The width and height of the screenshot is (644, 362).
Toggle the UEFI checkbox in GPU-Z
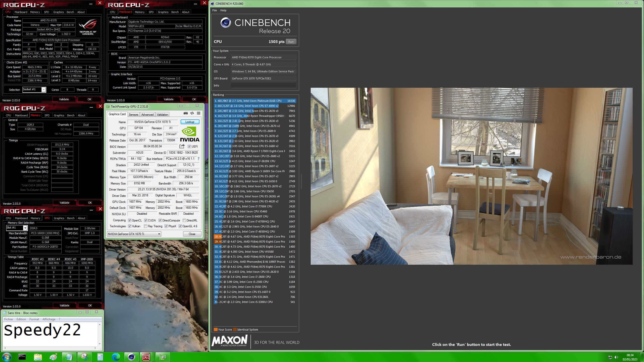[x=189, y=147]
